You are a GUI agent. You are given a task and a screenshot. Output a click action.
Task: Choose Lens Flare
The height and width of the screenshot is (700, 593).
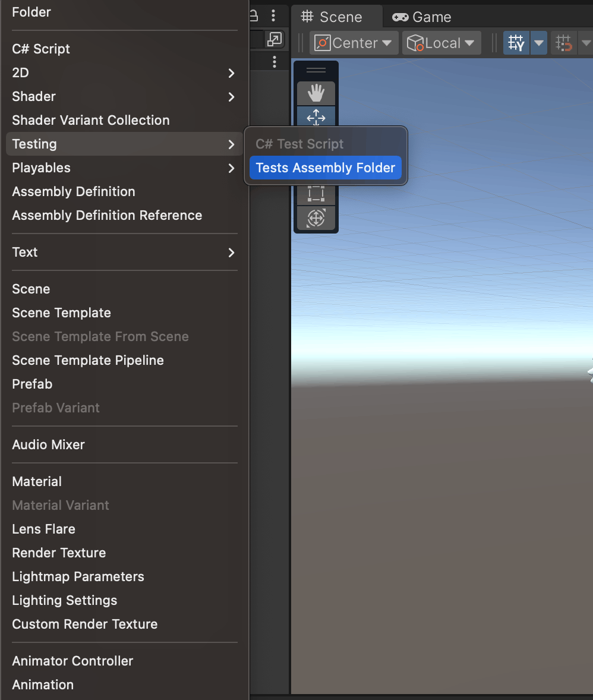[125, 529]
